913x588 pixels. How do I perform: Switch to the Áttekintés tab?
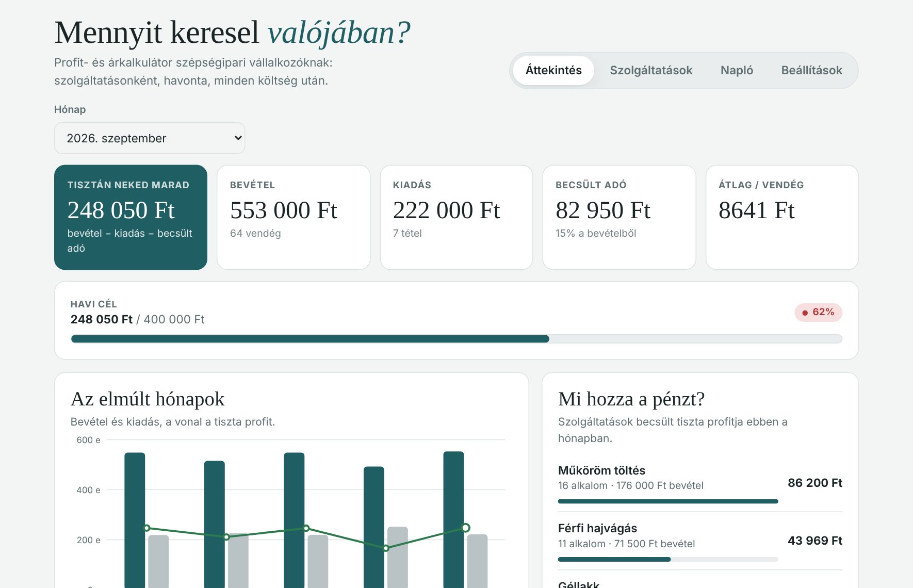click(553, 70)
